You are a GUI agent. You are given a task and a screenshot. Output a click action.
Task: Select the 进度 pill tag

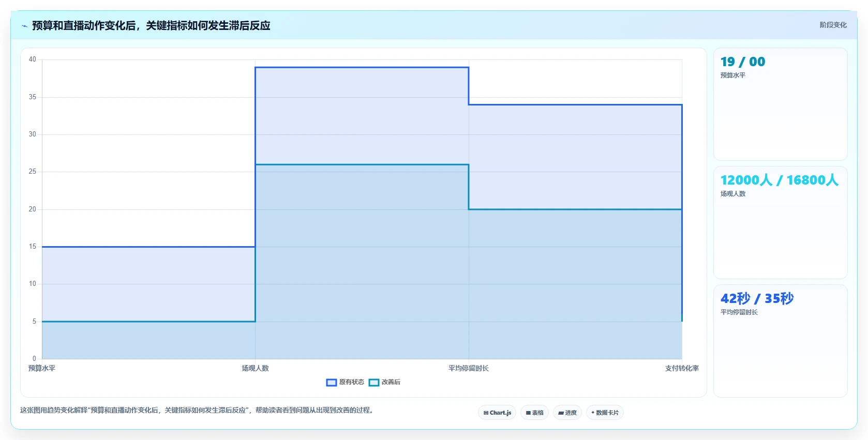567,413
